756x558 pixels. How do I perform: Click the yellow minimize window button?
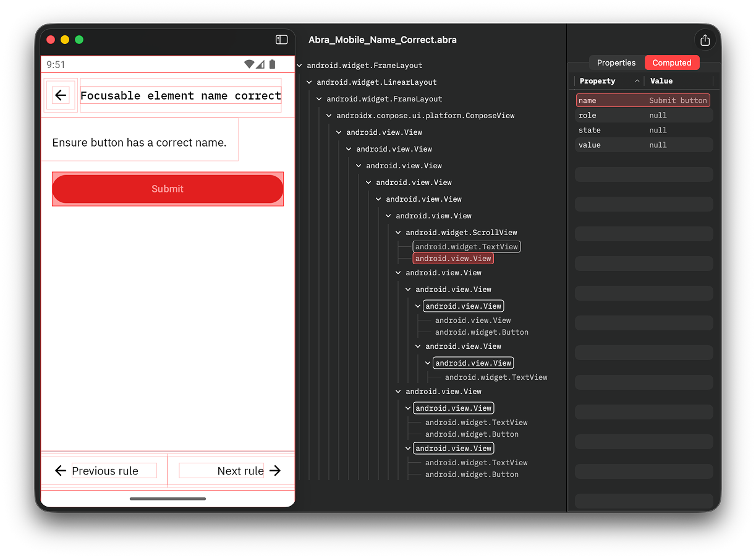coord(65,40)
